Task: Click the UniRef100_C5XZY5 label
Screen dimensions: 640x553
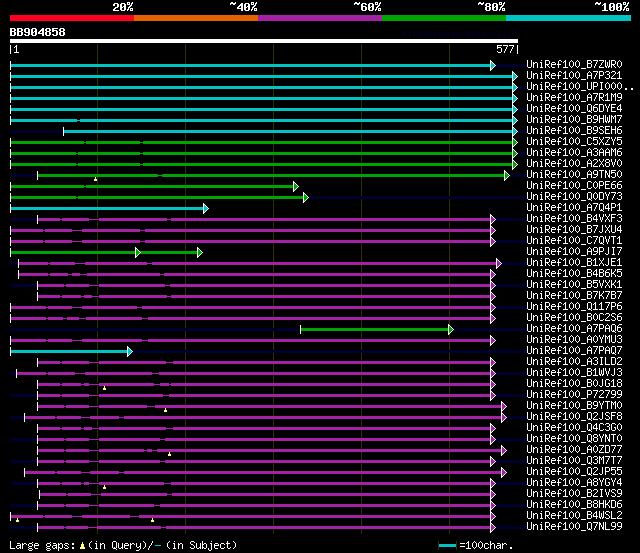Action: (574, 142)
